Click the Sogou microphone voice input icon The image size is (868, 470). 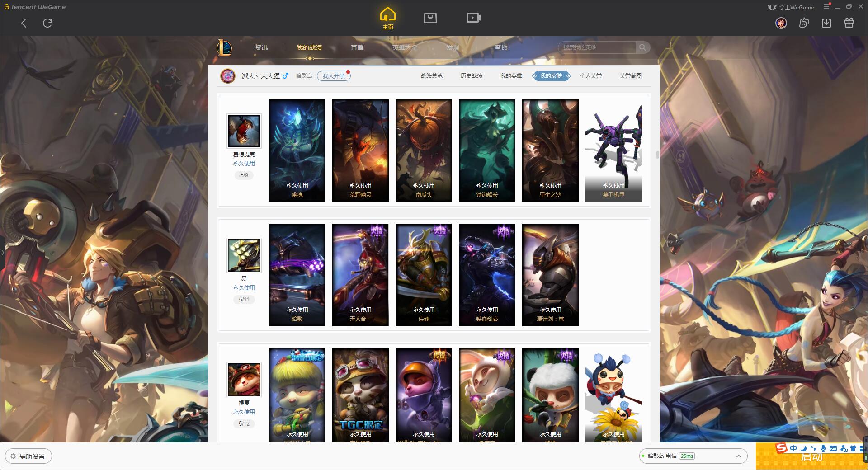[823, 448]
